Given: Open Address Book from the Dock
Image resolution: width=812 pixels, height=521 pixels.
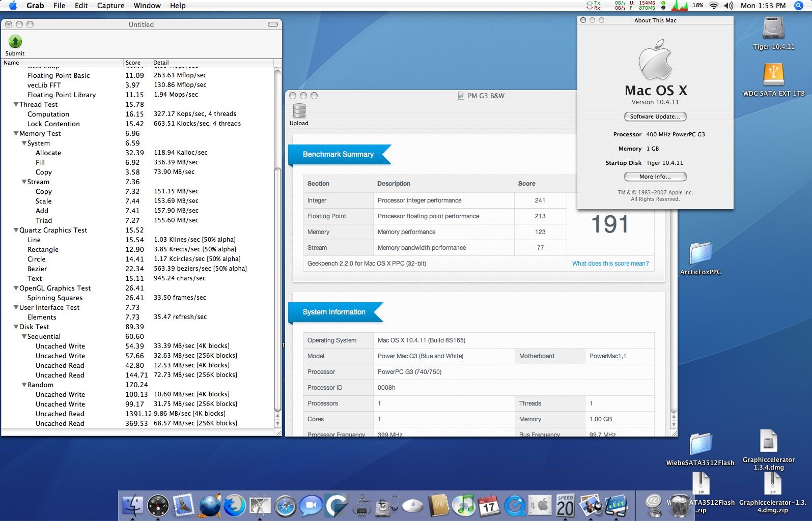Looking at the screenshot, I should coord(438,506).
